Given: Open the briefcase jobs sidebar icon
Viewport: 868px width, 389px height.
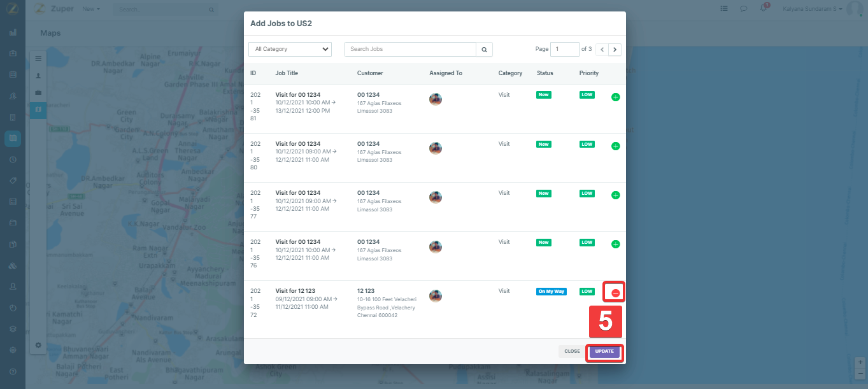Looking at the screenshot, I should pos(13,53).
